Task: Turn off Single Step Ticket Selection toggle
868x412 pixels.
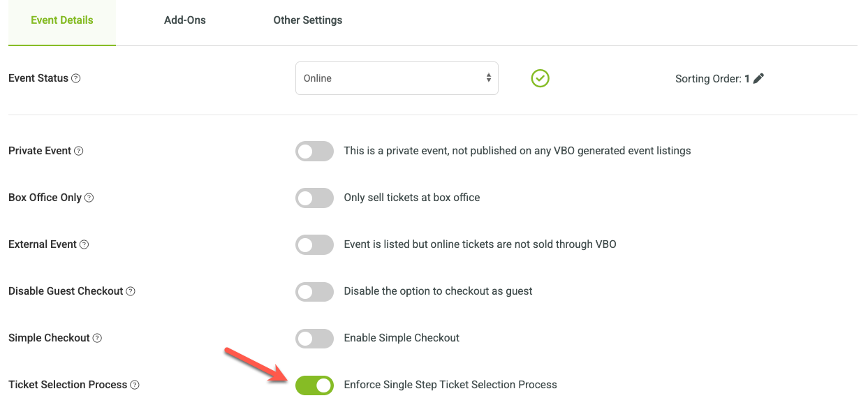Action: pyautogui.click(x=314, y=385)
